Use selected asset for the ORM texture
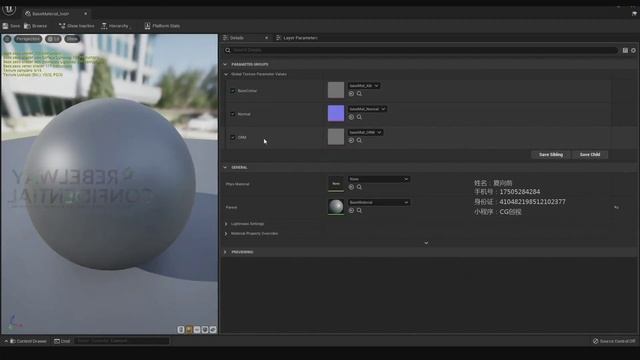Screen dimensions: 640x360 tap(351, 140)
